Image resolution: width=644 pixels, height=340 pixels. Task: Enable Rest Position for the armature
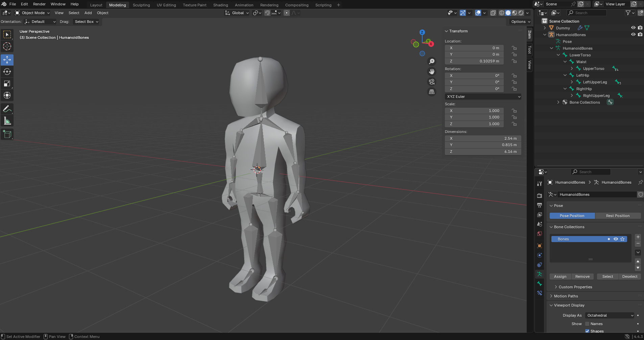coord(618,215)
